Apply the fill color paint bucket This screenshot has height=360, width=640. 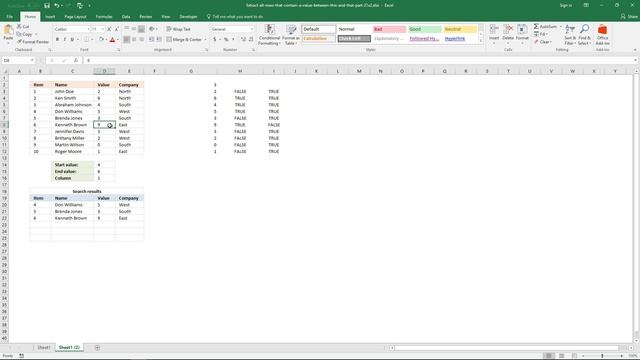coord(102,40)
